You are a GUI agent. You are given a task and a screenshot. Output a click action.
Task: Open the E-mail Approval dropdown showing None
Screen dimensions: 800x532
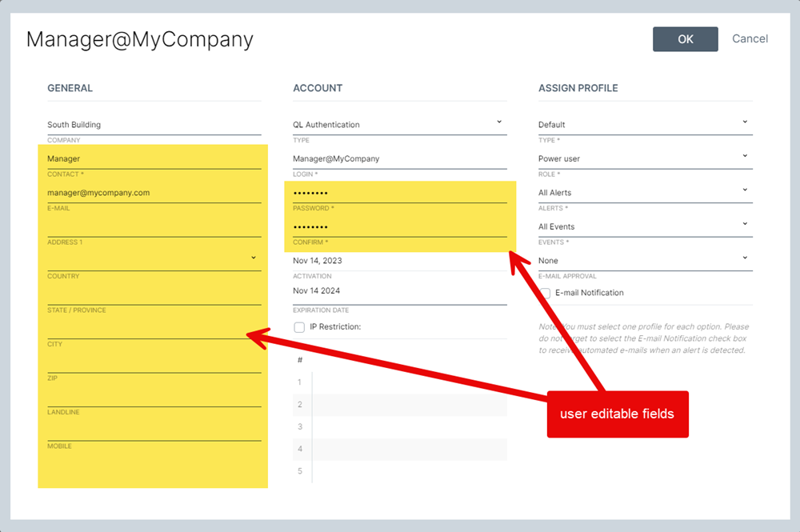pos(646,261)
